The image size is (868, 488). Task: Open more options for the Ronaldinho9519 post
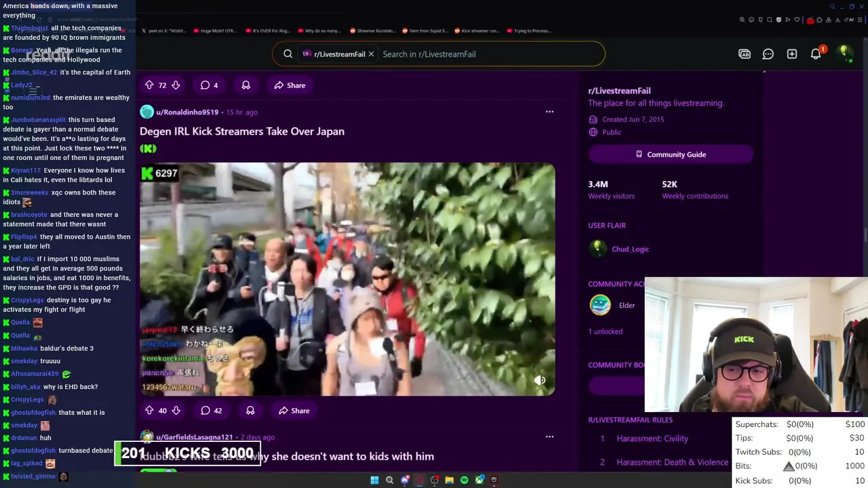click(549, 112)
